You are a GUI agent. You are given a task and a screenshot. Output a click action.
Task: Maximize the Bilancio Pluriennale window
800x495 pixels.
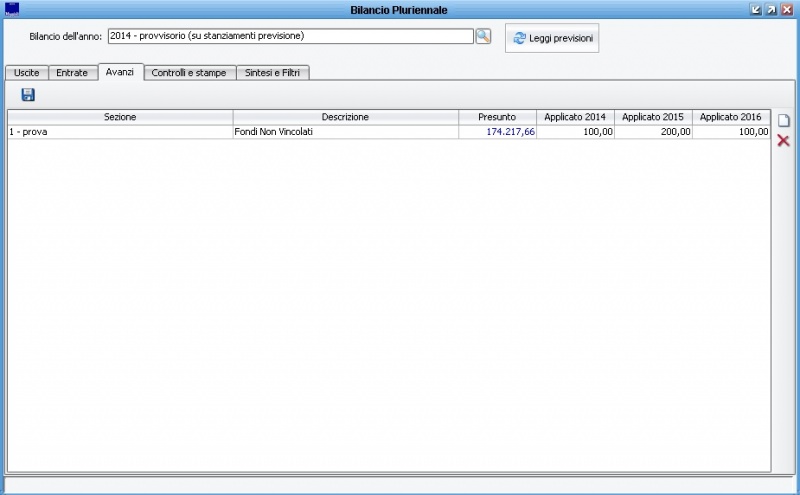pos(771,10)
